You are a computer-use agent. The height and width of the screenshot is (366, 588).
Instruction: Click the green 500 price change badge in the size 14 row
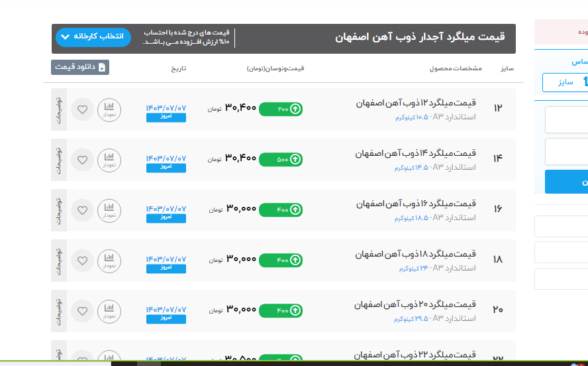point(281,159)
